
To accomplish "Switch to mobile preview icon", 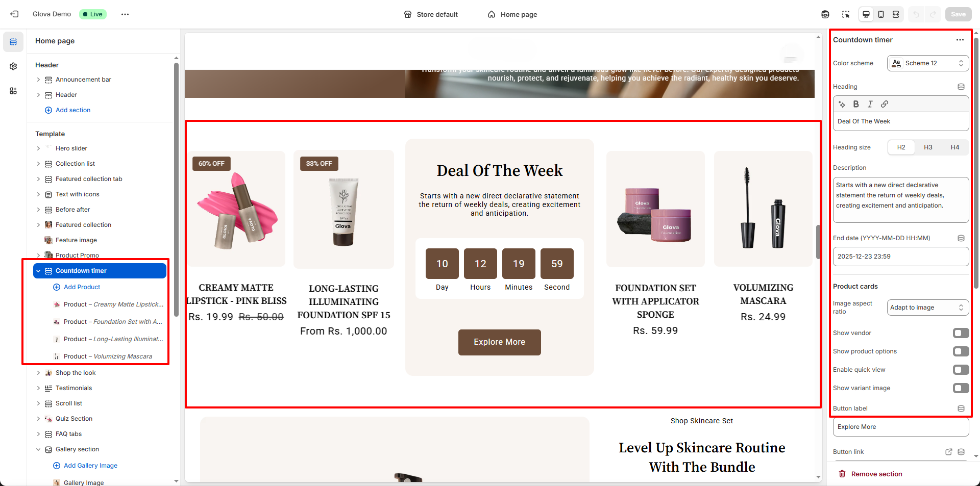I will [881, 14].
